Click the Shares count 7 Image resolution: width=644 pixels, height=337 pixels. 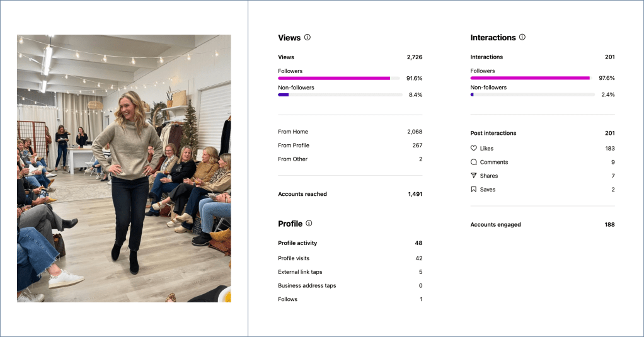[612, 176]
